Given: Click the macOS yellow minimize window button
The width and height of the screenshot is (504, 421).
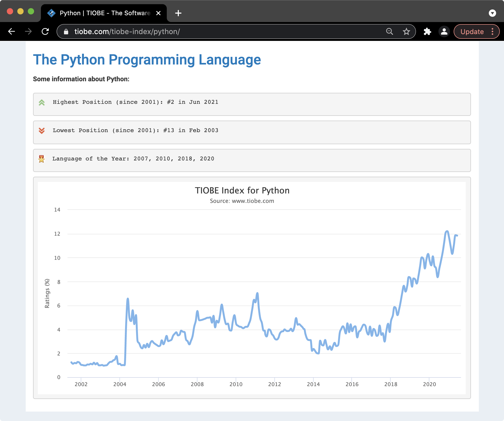Looking at the screenshot, I should [x=20, y=11].
